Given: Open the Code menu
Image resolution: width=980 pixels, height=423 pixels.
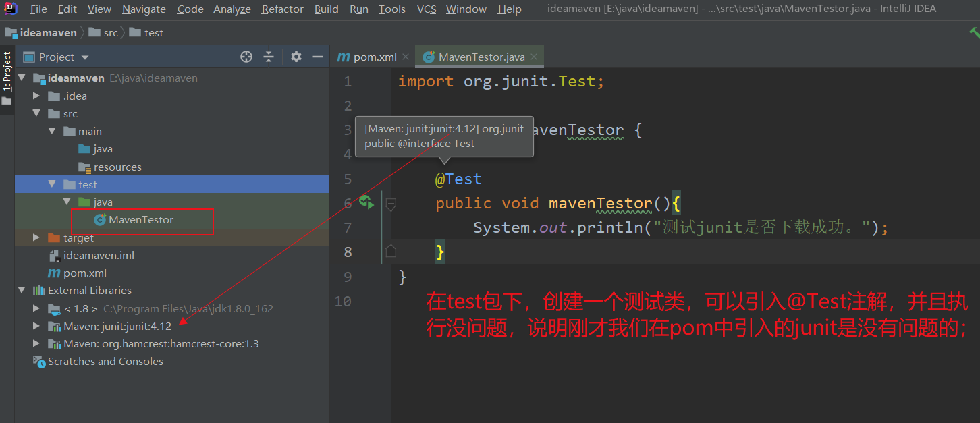Looking at the screenshot, I should point(190,9).
